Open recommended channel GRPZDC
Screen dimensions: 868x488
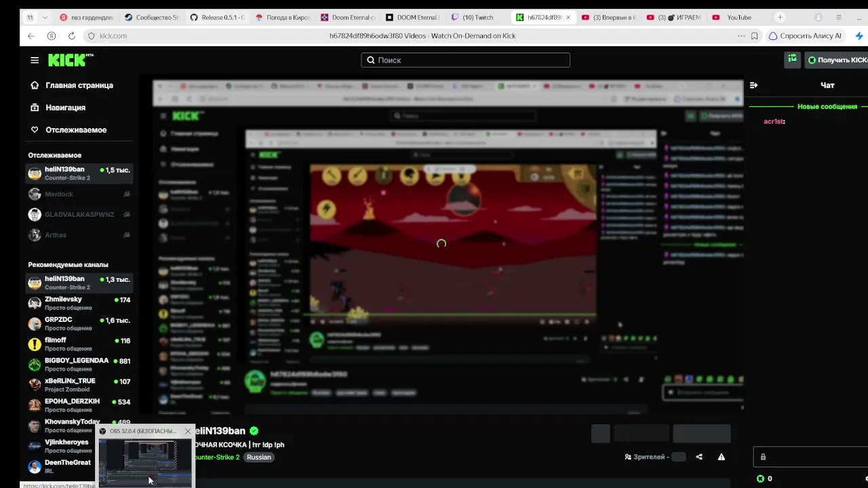click(79, 324)
